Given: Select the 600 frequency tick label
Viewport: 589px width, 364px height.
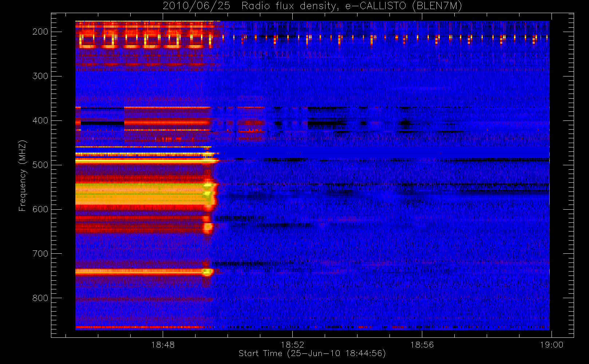Looking at the screenshot, I should pos(40,209).
